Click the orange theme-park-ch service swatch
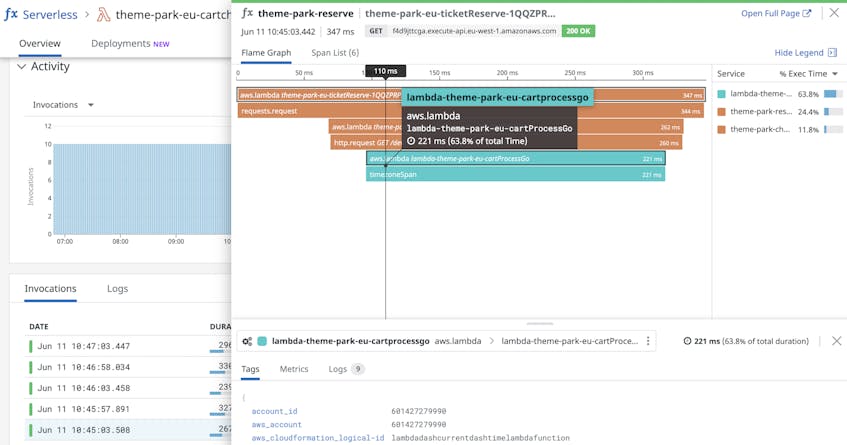The height and width of the screenshot is (445, 847). click(x=721, y=130)
